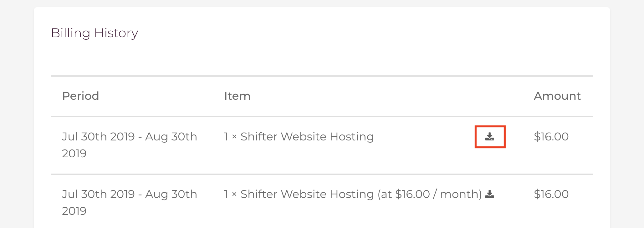The width and height of the screenshot is (644, 228).
Task: Click the wrapped 2019 year in second row
Action: tap(74, 211)
